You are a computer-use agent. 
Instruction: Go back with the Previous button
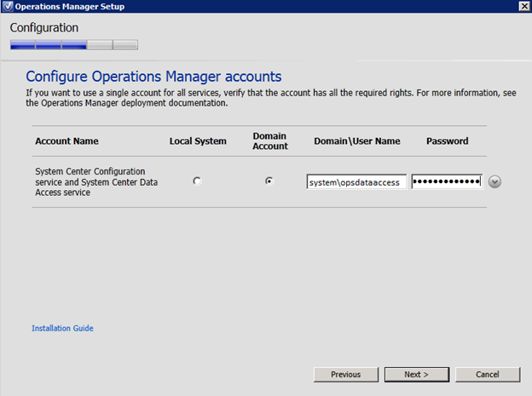pyautogui.click(x=346, y=375)
